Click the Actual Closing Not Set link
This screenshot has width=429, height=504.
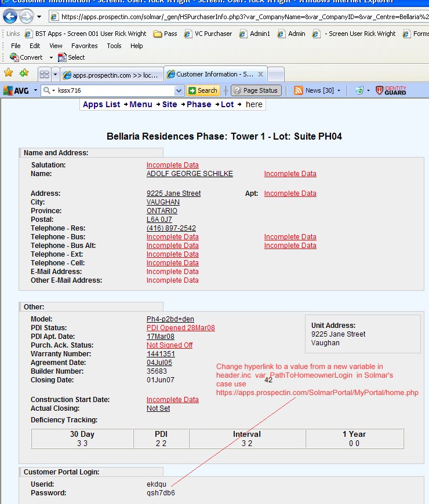click(158, 408)
